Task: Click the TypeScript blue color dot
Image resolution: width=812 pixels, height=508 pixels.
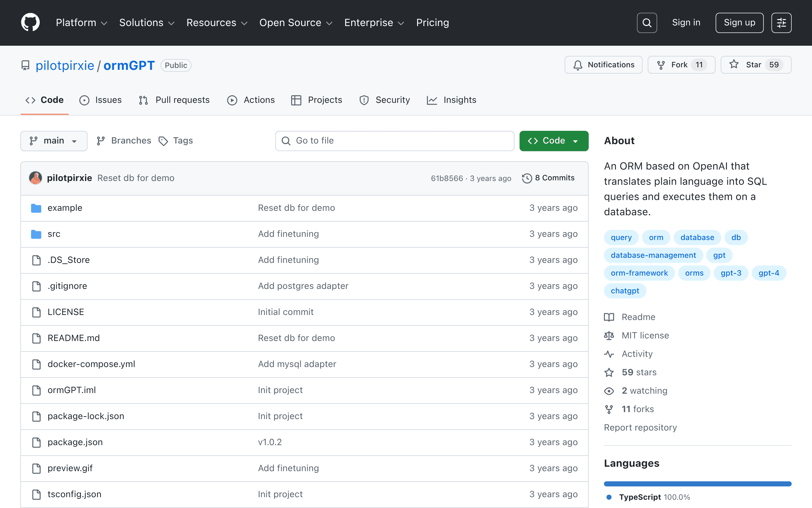Action: click(609, 497)
